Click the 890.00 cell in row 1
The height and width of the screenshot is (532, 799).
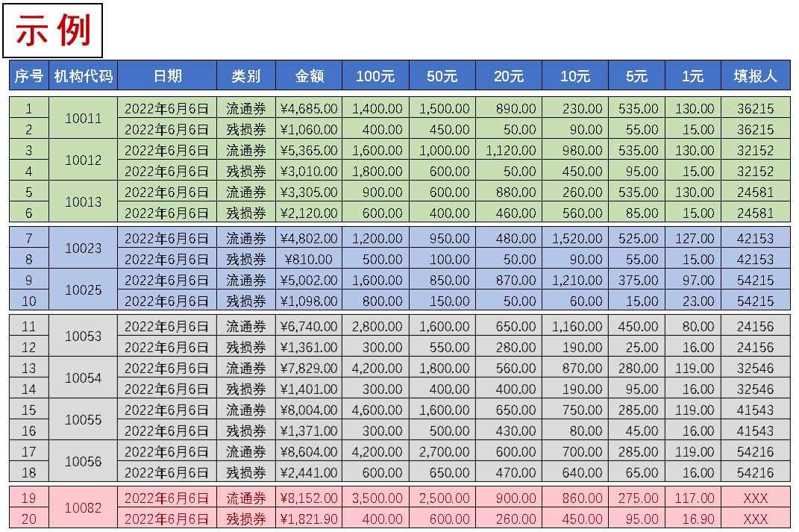(x=509, y=108)
